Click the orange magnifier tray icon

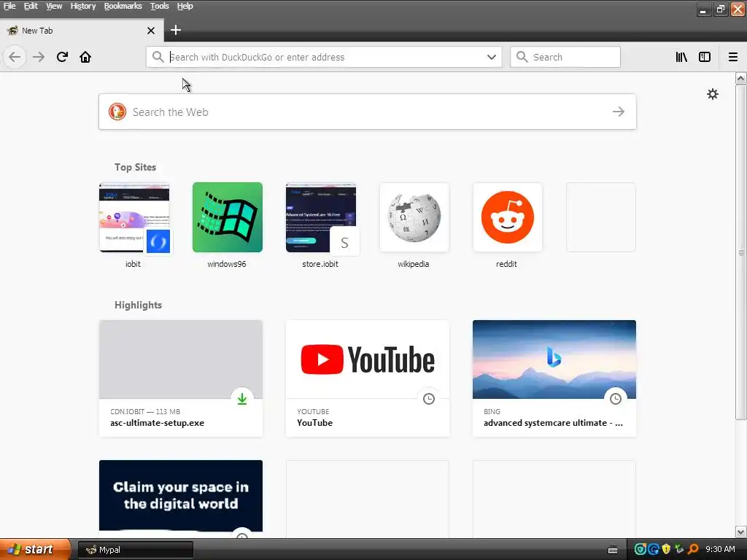[693, 550]
